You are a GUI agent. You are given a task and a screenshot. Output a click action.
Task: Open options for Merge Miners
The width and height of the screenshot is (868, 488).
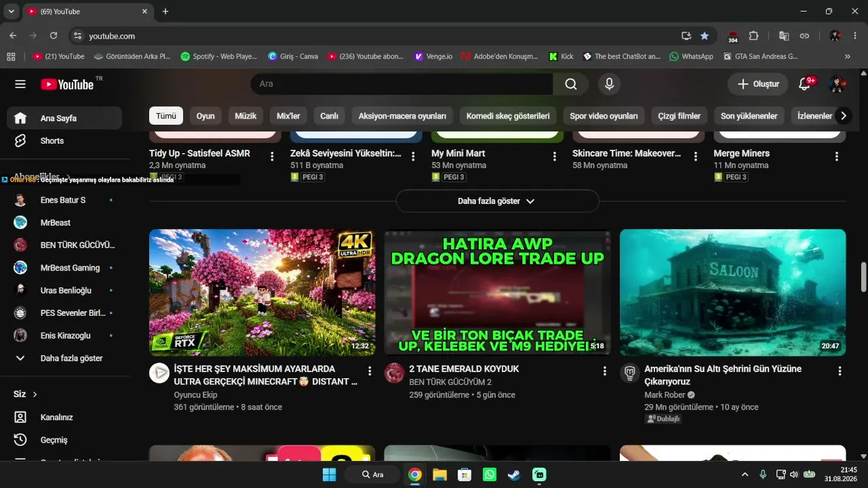point(836,157)
